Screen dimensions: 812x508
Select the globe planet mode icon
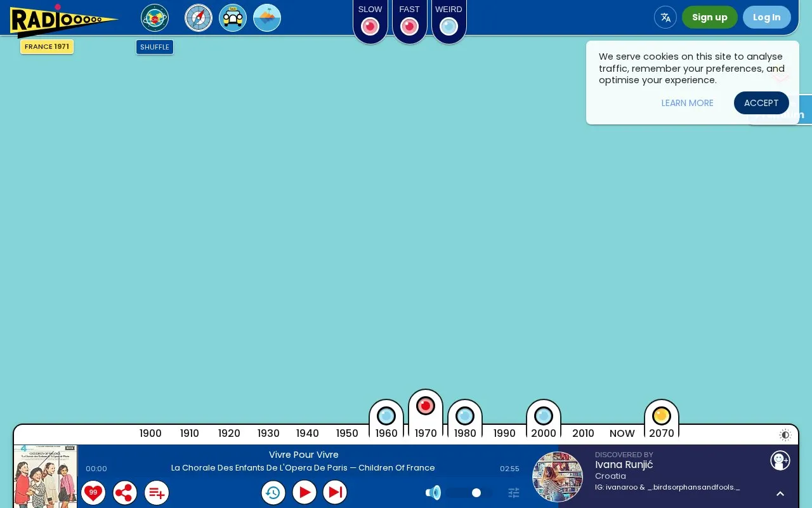[155, 18]
